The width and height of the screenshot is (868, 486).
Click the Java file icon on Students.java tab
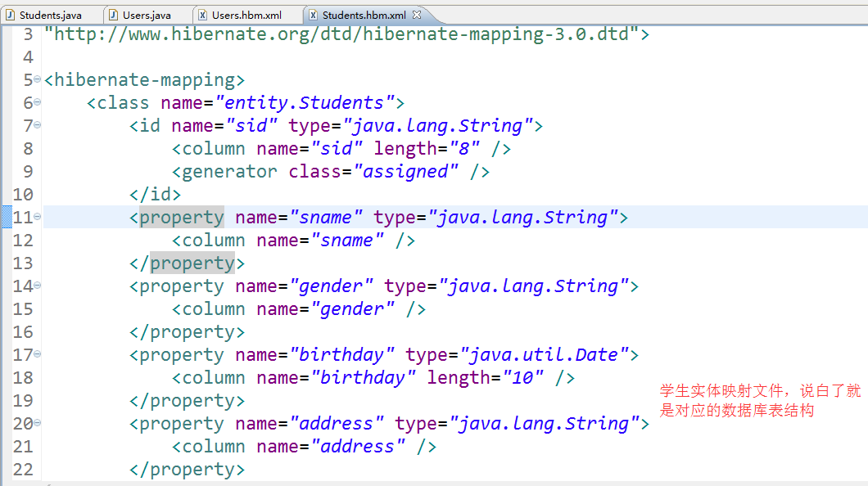pyautogui.click(x=10, y=15)
